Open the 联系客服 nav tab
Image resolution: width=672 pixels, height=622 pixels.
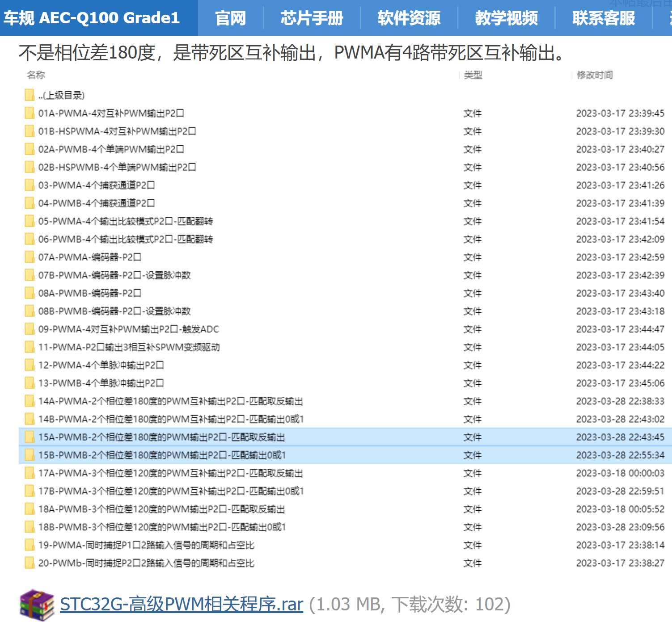(x=604, y=18)
